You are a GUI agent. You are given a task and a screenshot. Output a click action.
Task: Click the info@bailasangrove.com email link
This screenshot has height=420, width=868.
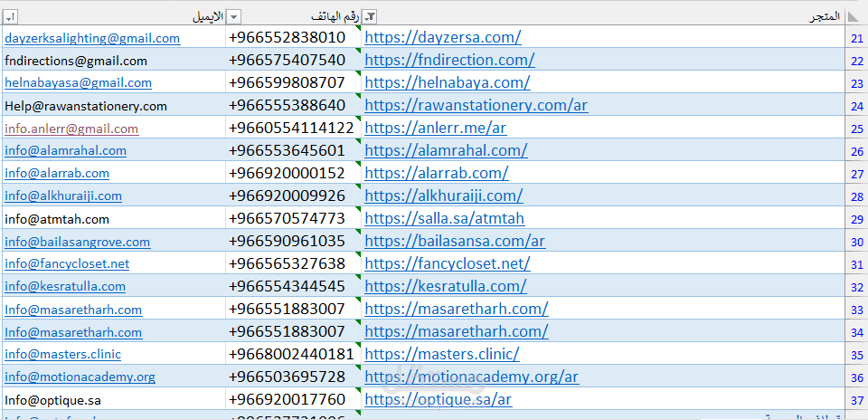click(x=78, y=242)
